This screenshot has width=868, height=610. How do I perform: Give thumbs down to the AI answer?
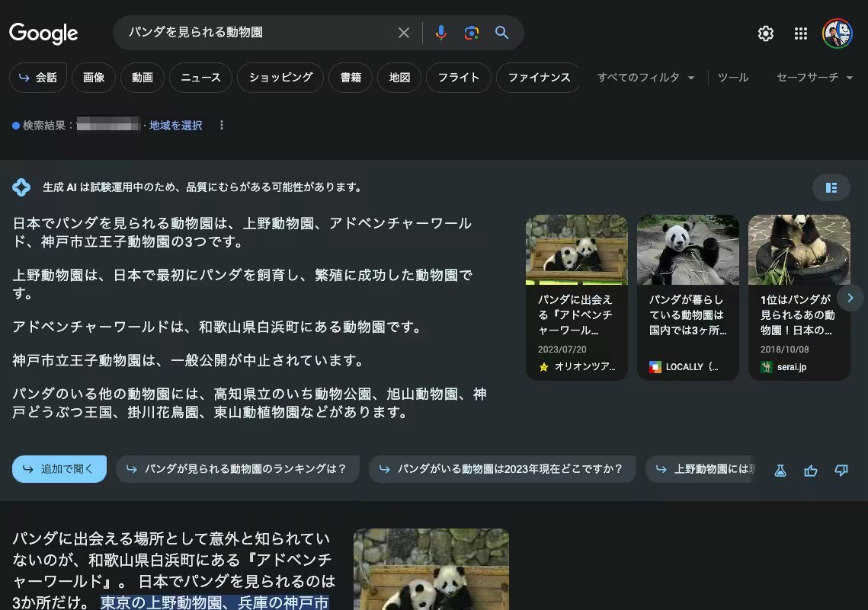pyautogui.click(x=841, y=471)
